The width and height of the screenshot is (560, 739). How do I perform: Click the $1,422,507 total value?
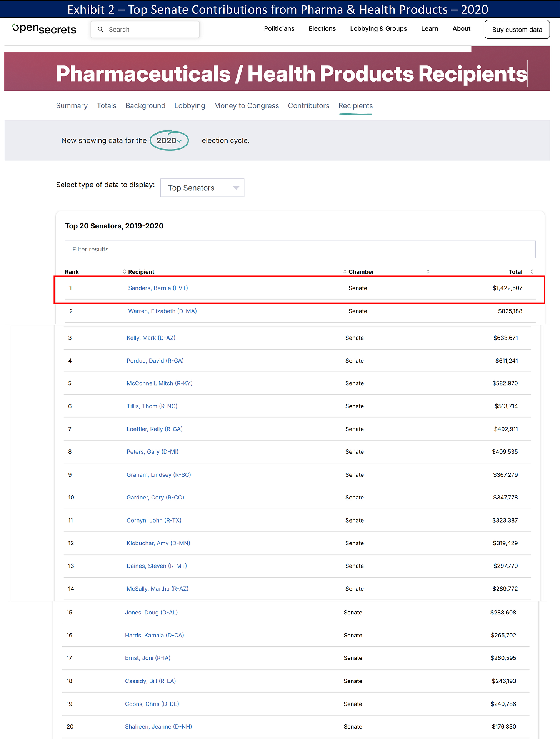click(507, 288)
